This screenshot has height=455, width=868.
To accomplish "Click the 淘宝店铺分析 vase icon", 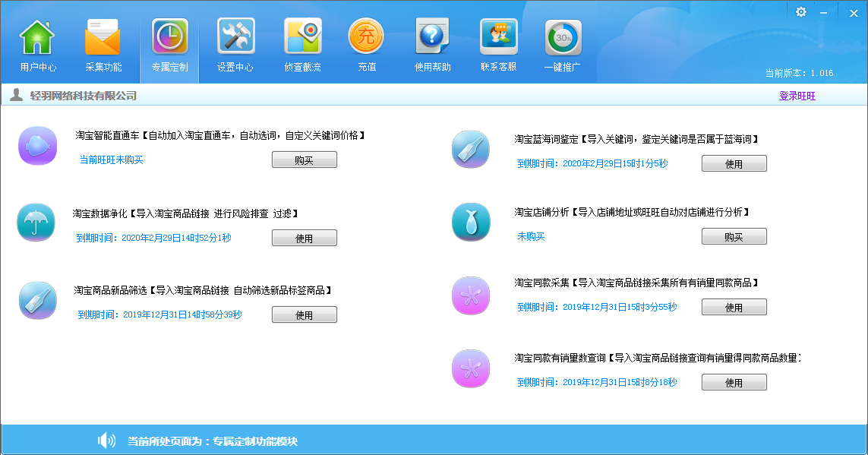I will pos(471,223).
